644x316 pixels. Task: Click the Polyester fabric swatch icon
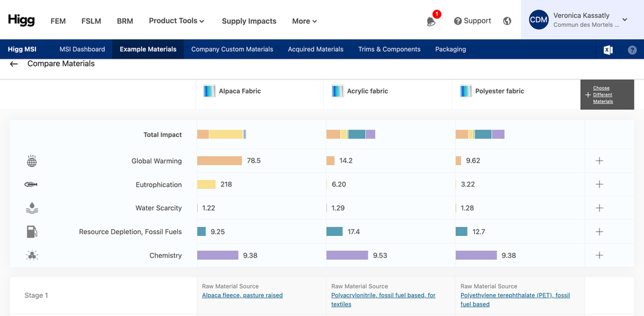tap(466, 91)
